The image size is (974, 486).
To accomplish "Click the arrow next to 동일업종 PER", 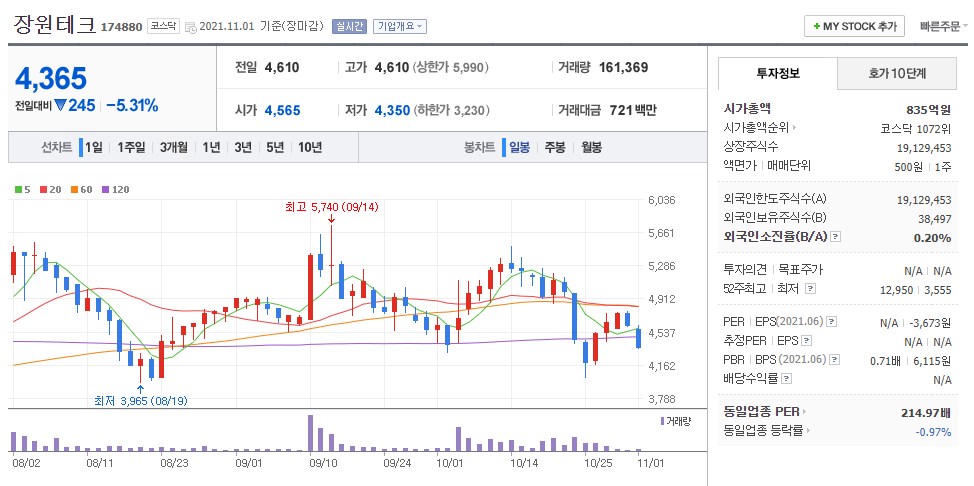I will point(804,411).
